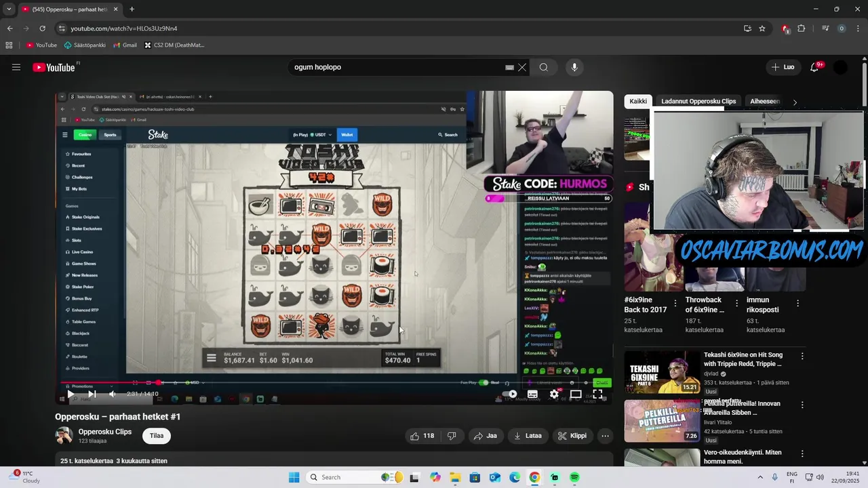This screenshot has width=868, height=488.
Task: Switch to theater mode
Action: click(576, 394)
